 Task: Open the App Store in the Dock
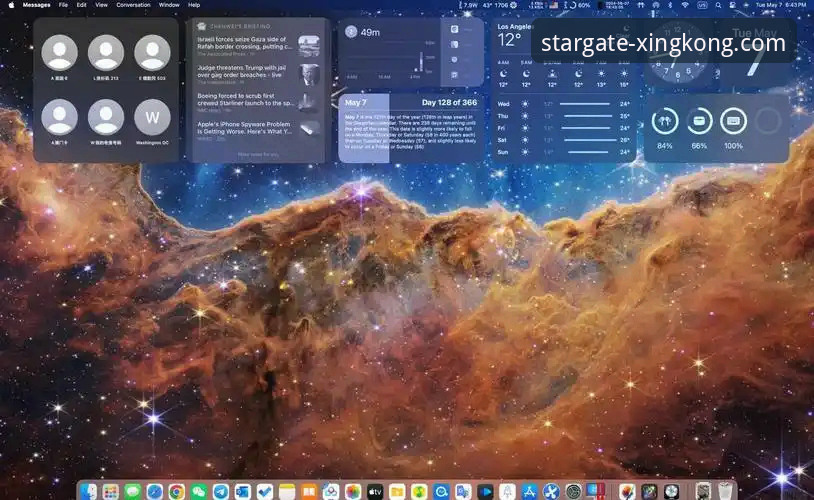point(529,491)
